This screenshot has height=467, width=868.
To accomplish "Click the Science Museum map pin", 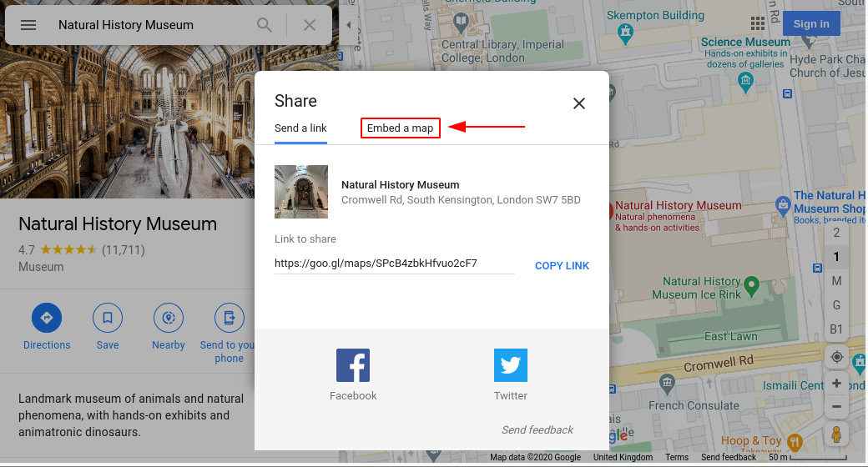I will pyautogui.click(x=745, y=82).
